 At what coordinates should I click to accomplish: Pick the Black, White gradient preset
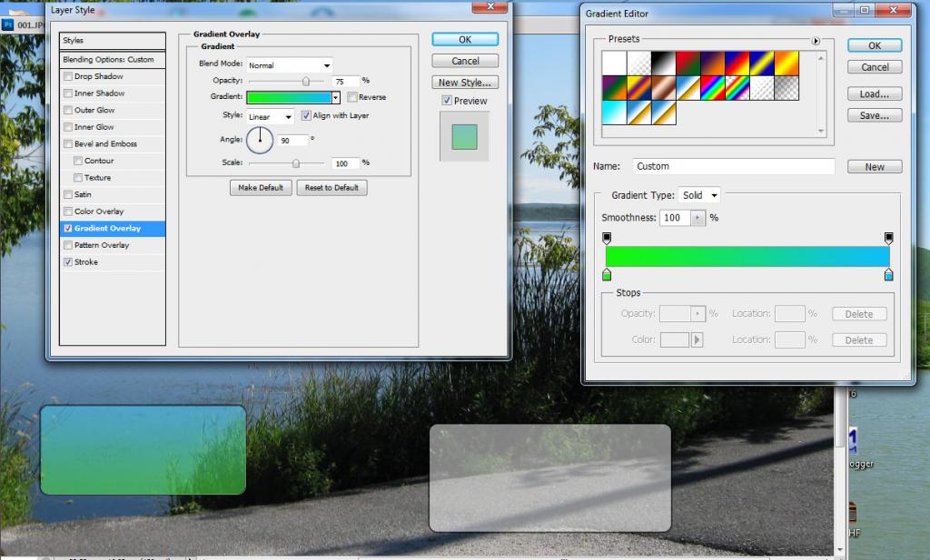click(663, 63)
